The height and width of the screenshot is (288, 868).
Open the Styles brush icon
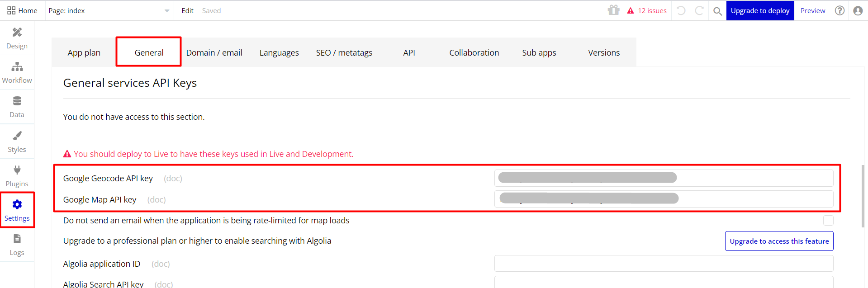tap(17, 136)
